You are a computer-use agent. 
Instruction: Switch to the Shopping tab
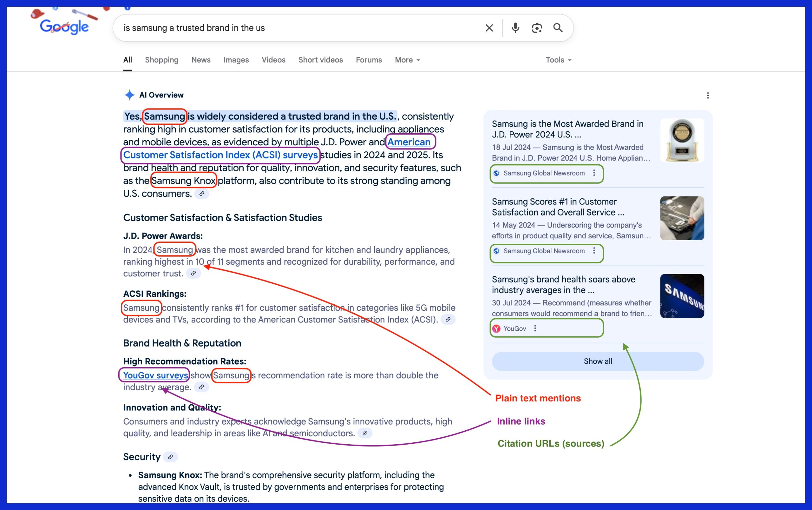pos(161,60)
